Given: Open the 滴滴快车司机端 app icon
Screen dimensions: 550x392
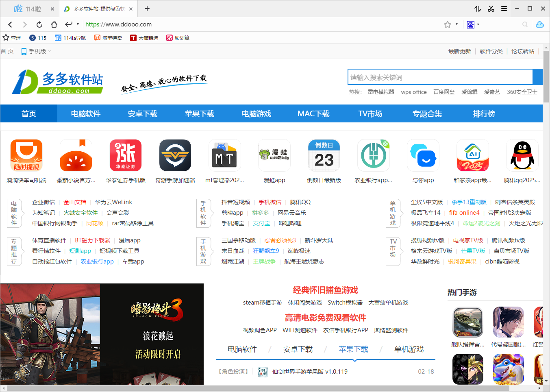Looking at the screenshot, I should [26, 155].
